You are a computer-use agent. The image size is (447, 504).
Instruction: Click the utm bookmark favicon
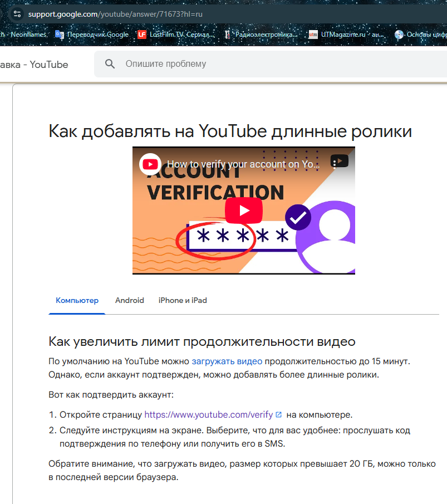pyautogui.click(x=313, y=35)
